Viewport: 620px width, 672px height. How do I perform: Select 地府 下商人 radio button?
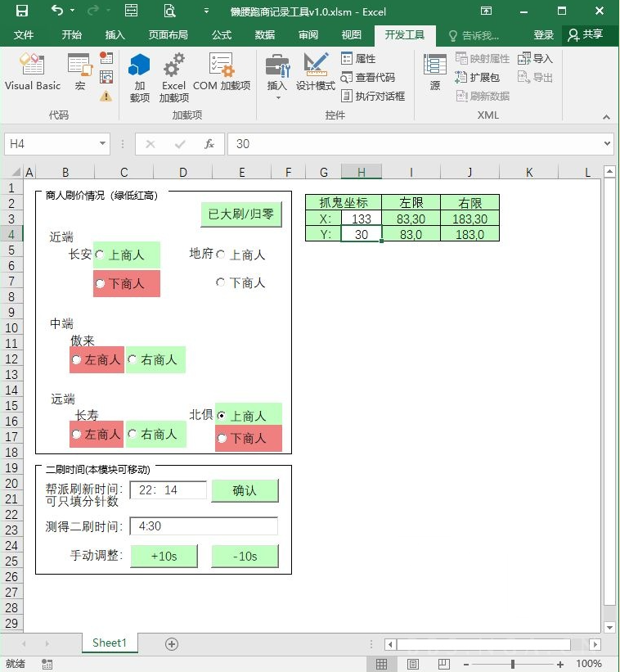click(x=221, y=282)
